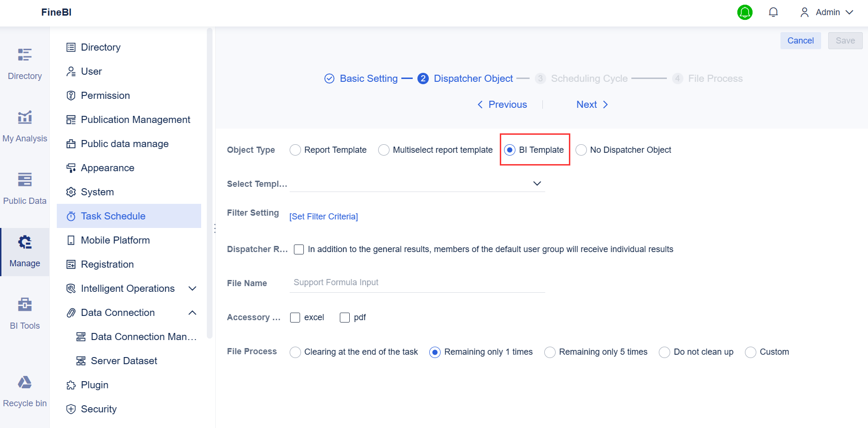Viewport: 868px width, 428px height.
Task: Open Publication Management from the menu
Action: click(135, 119)
